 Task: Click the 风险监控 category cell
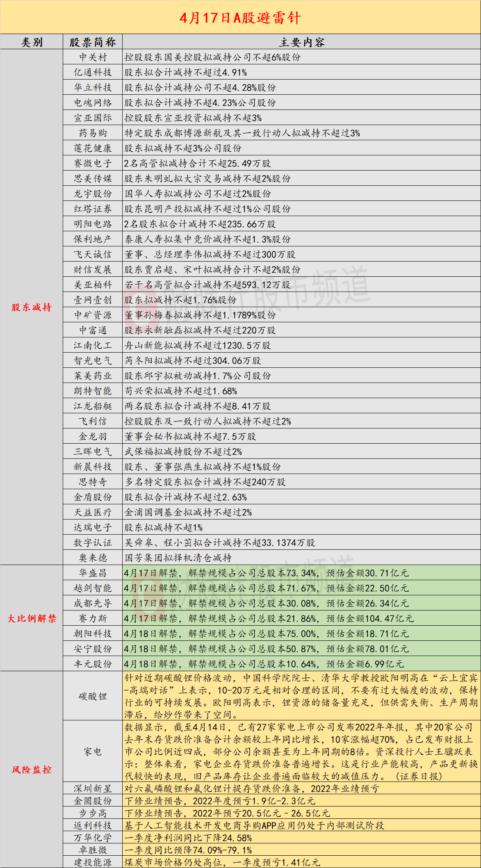pos(32,770)
